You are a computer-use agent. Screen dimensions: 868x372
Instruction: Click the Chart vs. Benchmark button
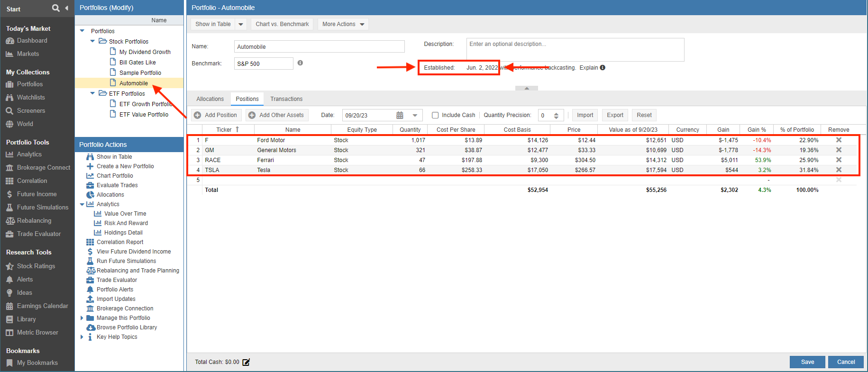click(x=282, y=24)
